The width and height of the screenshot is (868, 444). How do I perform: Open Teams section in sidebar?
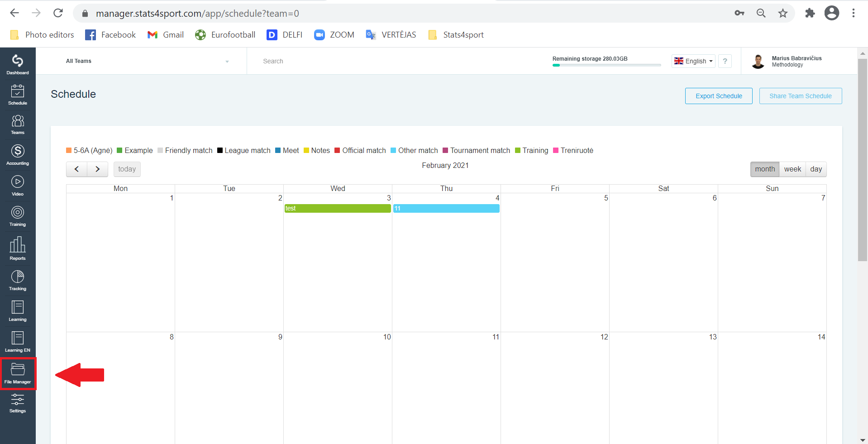[x=18, y=124]
